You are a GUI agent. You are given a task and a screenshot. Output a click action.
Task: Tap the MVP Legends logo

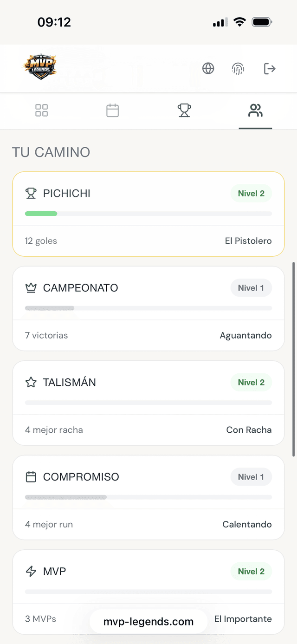pyautogui.click(x=40, y=67)
